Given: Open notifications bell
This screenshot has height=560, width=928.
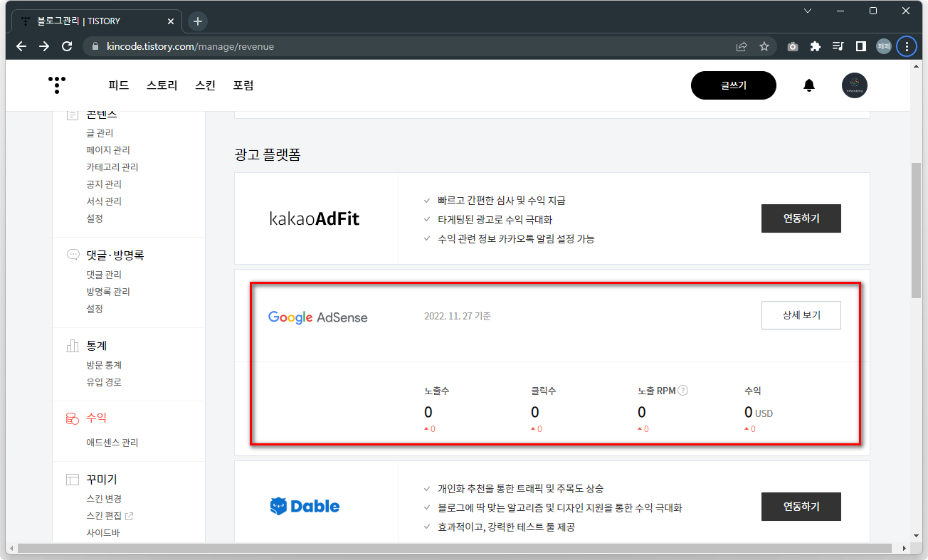Looking at the screenshot, I should pos(808,85).
